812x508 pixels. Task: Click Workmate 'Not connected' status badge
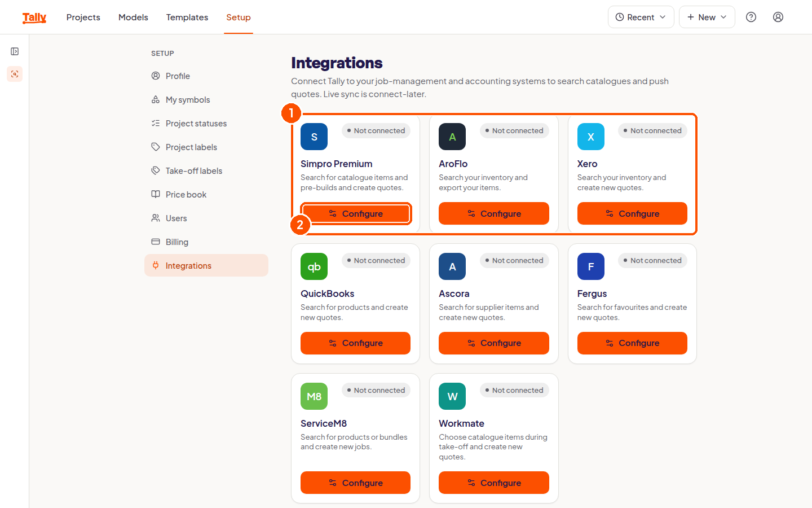point(514,390)
